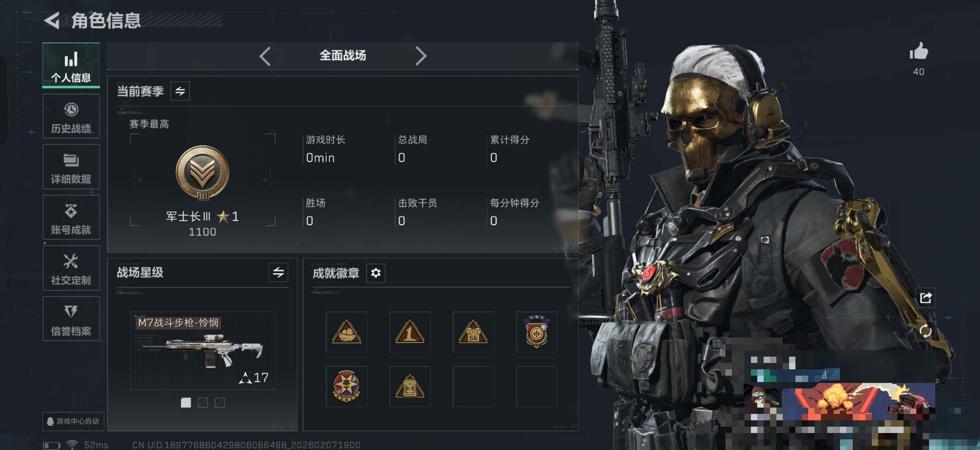The width and height of the screenshot is (980, 450).
Task: Open achievement badge settings gear
Action: click(376, 273)
